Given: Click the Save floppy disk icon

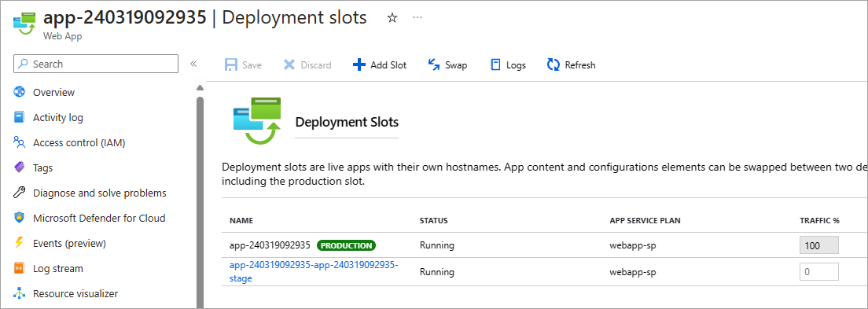Looking at the screenshot, I should pyautogui.click(x=230, y=64).
